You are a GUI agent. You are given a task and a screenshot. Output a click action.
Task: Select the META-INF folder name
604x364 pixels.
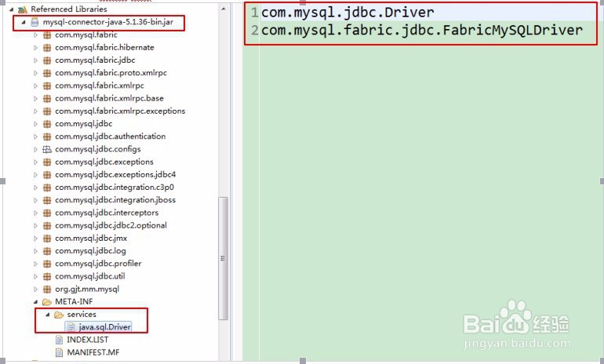(x=74, y=301)
